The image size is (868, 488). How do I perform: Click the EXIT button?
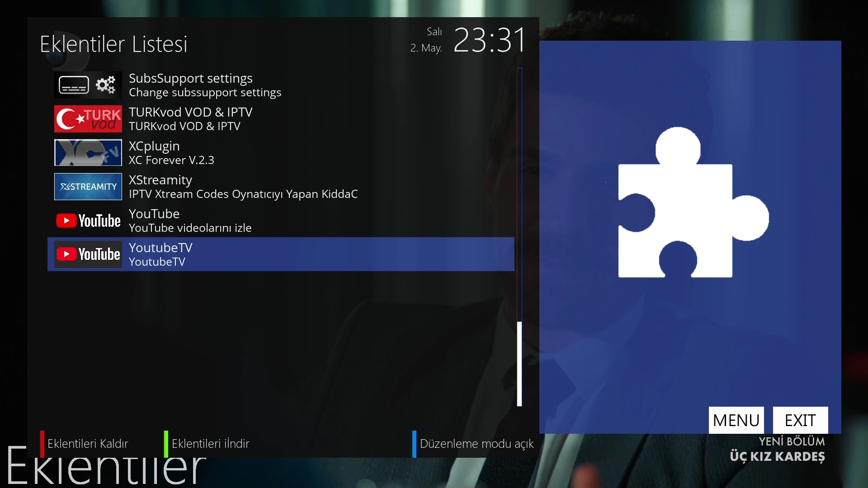[801, 420]
